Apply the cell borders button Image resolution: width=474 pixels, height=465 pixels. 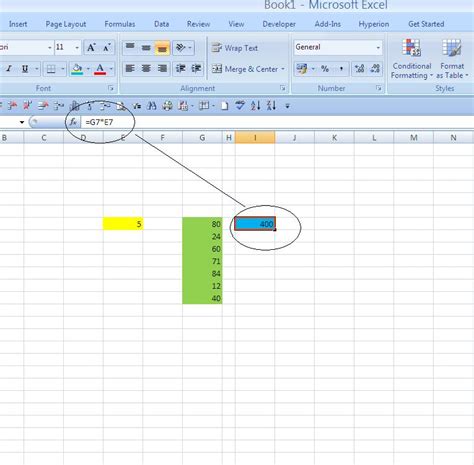(x=51, y=69)
